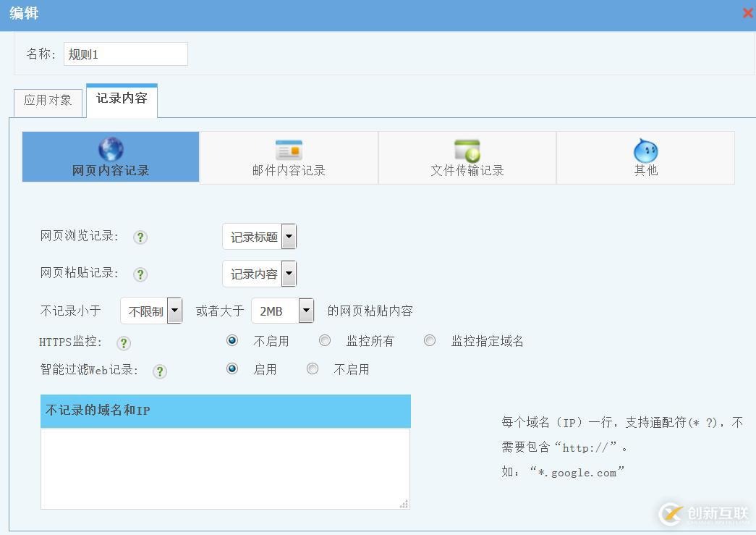
Task: Click the download icon for 文件传输记录
Action: pos(467,151)
